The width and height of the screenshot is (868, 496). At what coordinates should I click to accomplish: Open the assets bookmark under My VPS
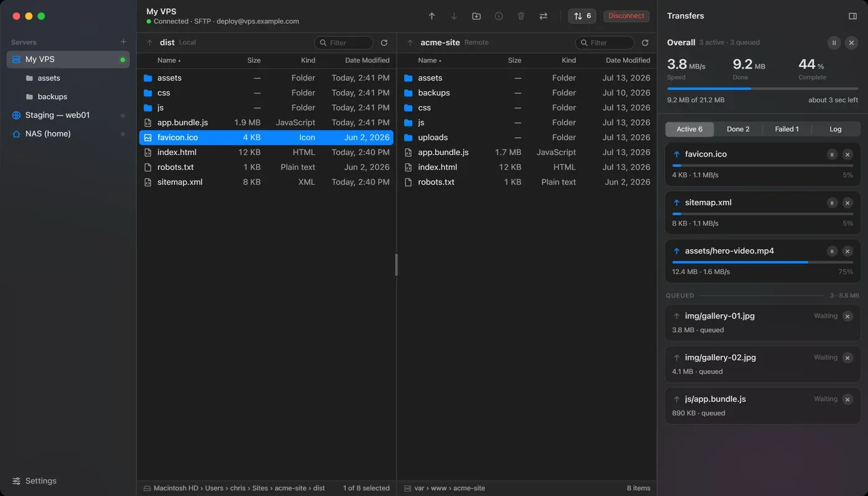point(68,78)
